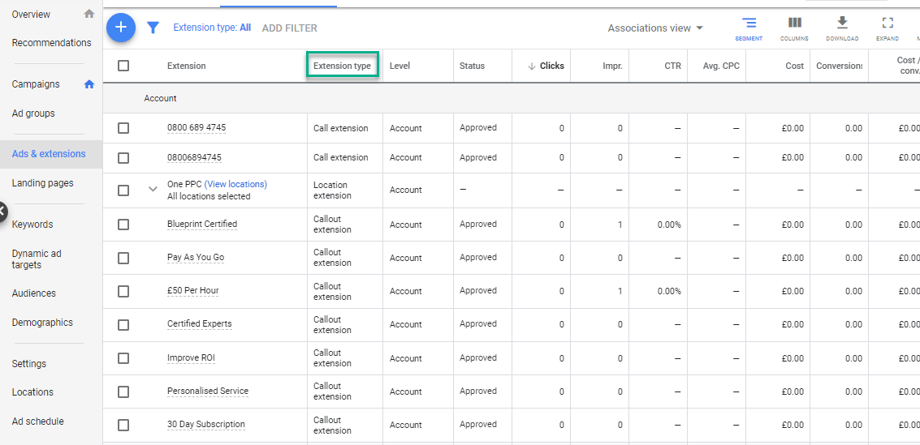Select checkbox for Personalised Service row

[x=123, y=392]
